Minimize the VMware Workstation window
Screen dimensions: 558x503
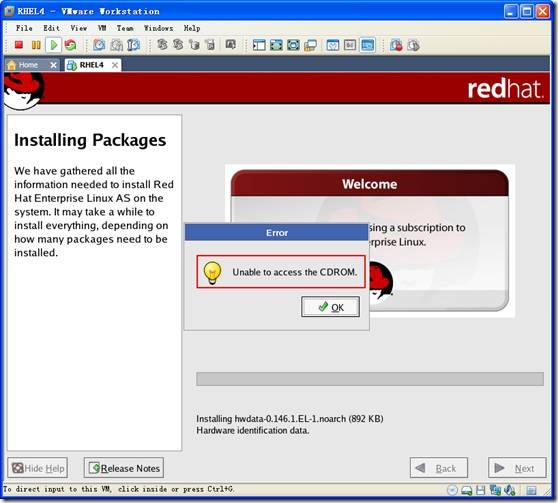pyautogui.click(x=511, y=11)
